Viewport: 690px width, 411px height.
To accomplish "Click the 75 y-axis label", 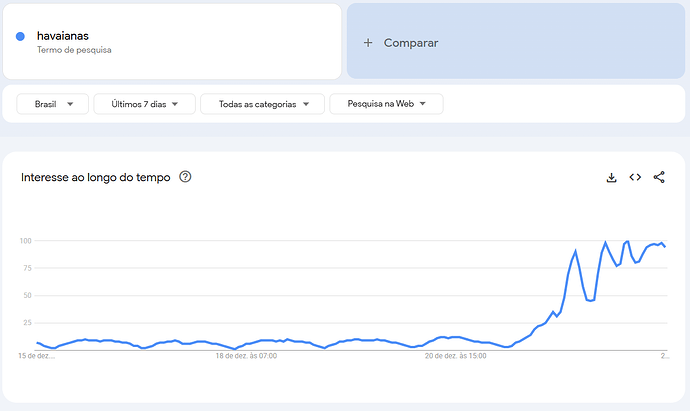I will click(x=27, y=268).
